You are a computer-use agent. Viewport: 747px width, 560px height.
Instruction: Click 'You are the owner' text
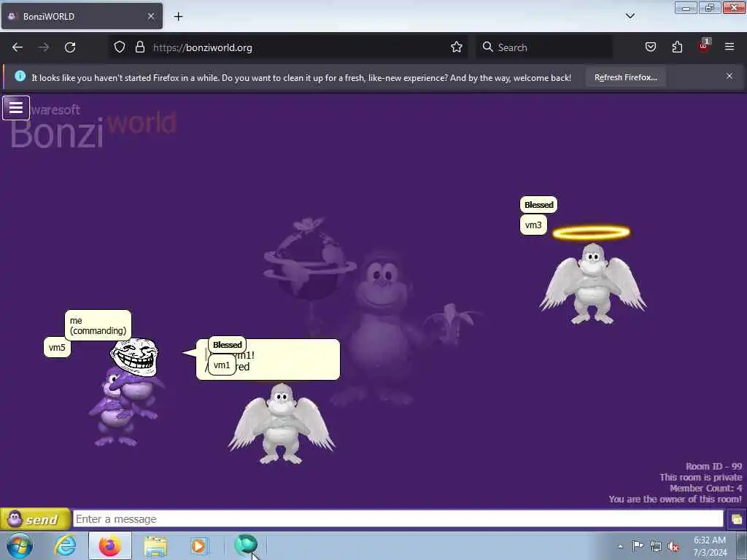pos(675,499)
